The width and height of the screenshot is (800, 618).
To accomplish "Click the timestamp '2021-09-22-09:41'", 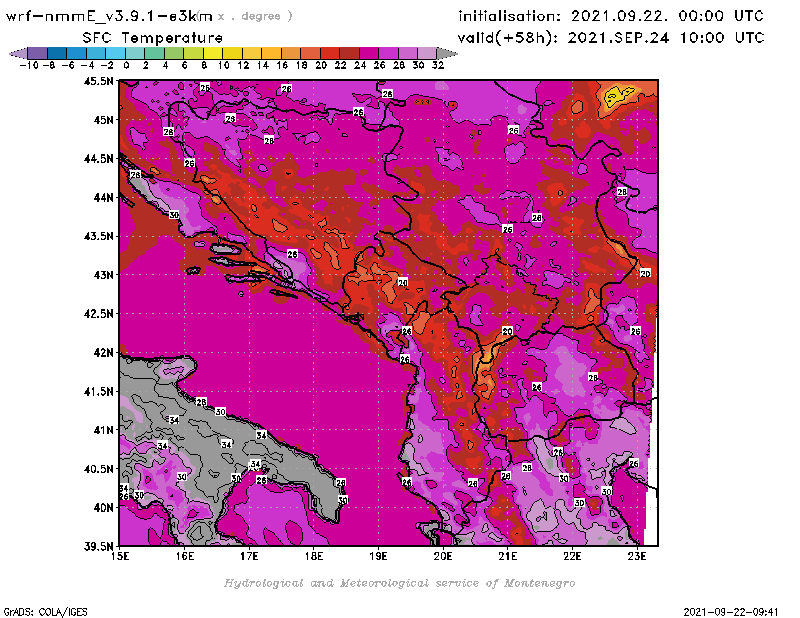I will (x=731, y=612).
